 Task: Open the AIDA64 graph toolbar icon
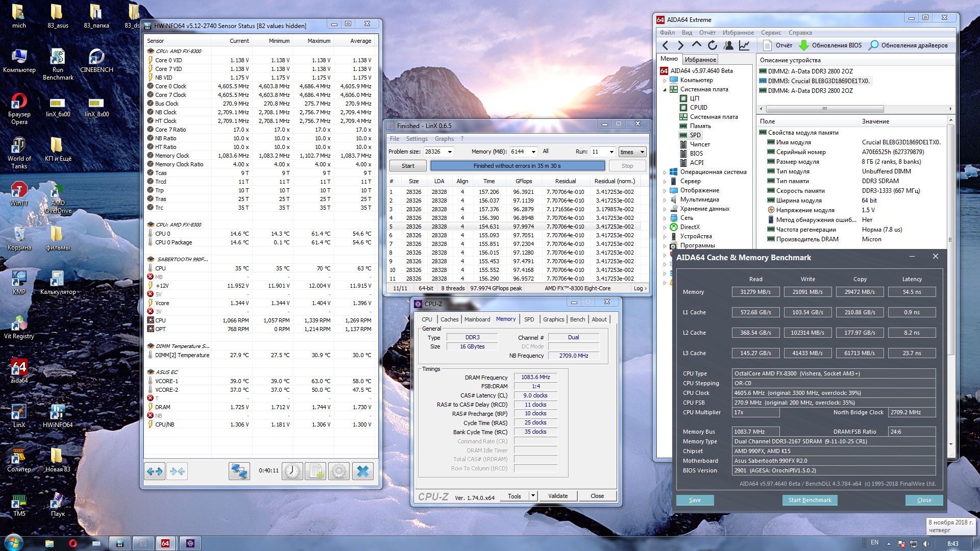[744, 45]
